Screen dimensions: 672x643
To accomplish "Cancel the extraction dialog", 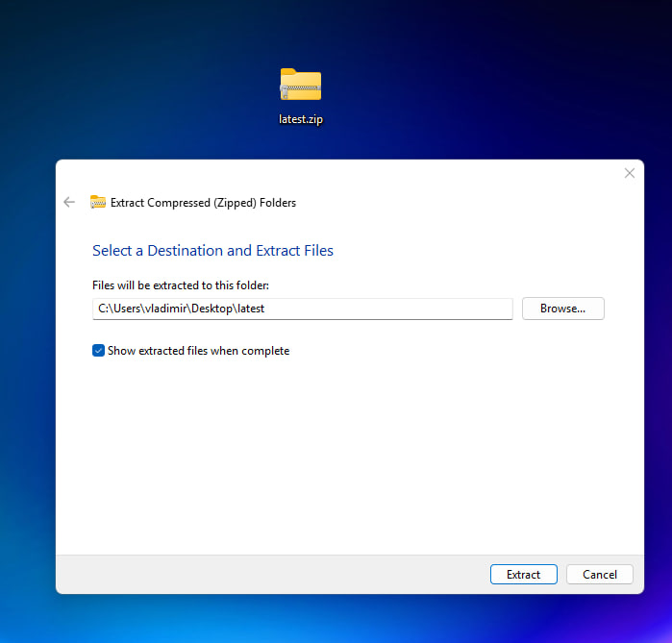I will click(599, 574).
